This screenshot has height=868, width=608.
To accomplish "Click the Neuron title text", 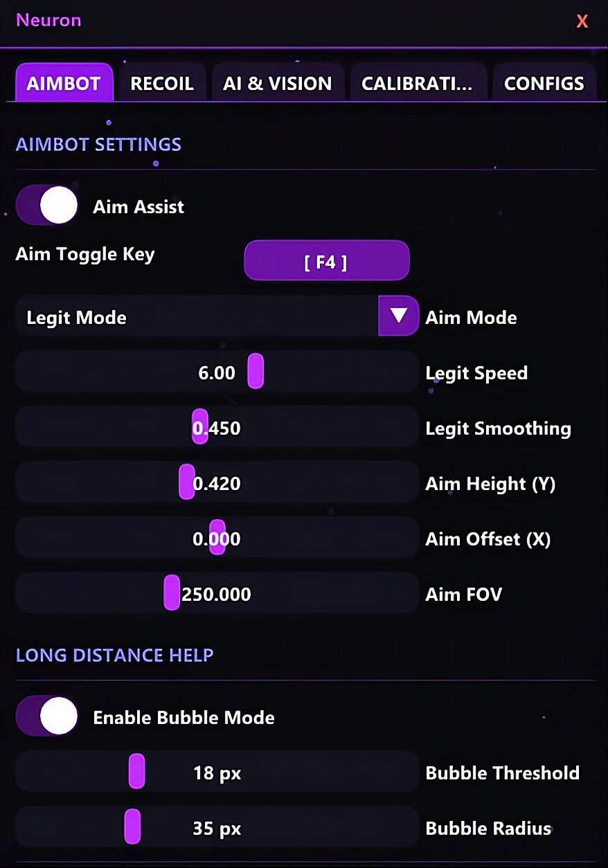I will 48,20.
